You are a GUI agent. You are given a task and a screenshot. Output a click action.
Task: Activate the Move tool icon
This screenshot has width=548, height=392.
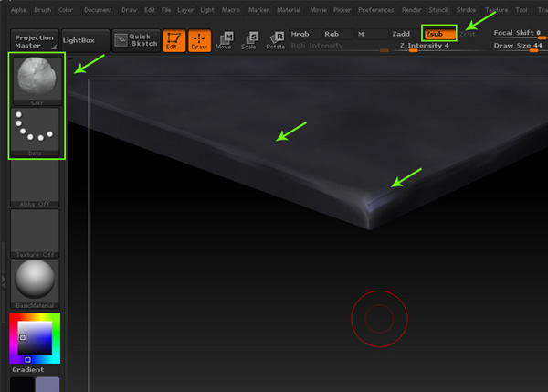pos(223,40)
